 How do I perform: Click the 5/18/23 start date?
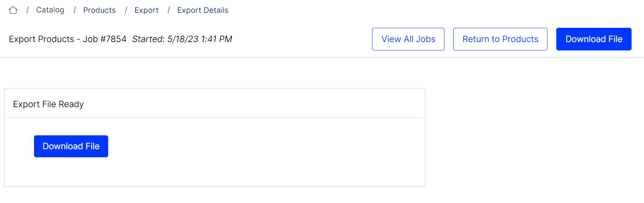(x=183, y=39)
